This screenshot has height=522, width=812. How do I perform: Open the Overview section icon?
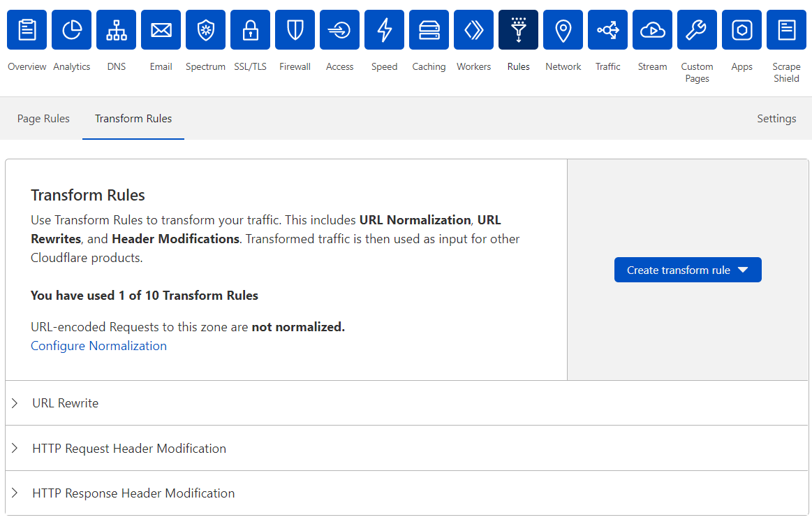[27, 30]
